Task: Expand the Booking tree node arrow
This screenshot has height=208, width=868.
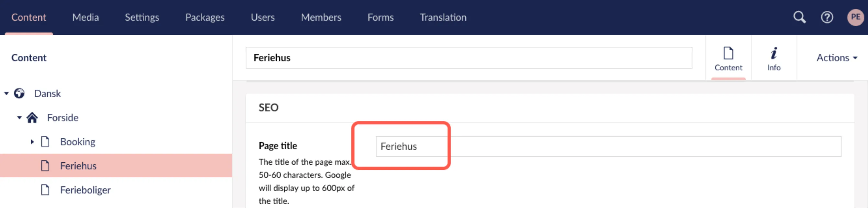Action: pos(32,142)
